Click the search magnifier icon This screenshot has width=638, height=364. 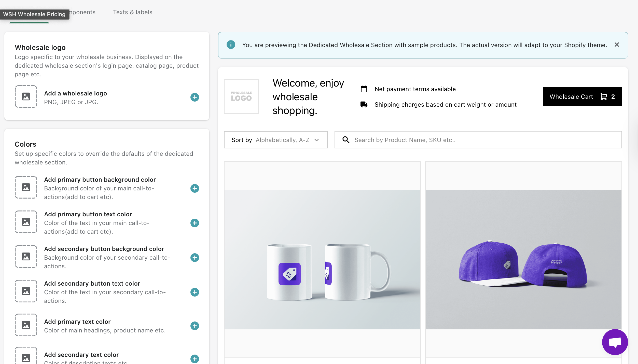point(346,140)
